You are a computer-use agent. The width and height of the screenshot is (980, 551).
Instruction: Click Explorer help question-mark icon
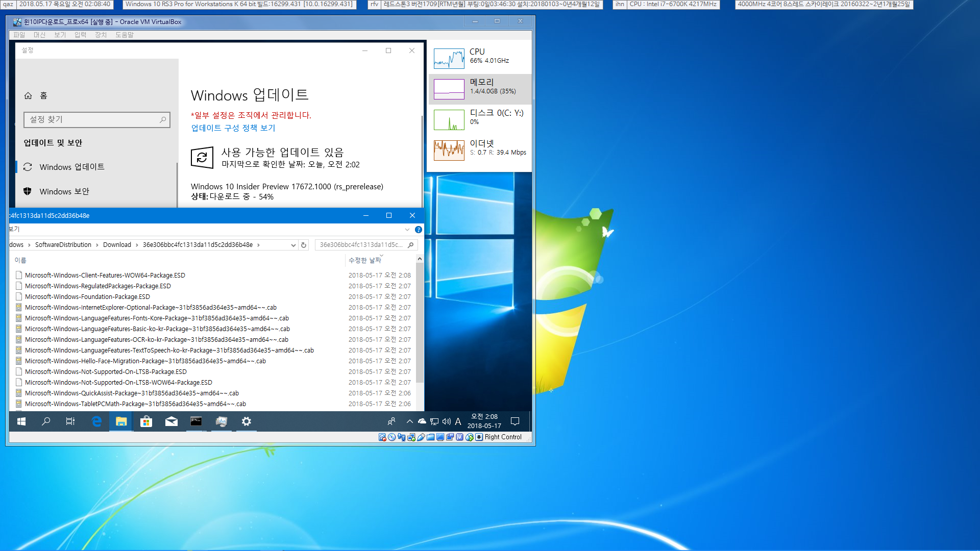(419, 230)
